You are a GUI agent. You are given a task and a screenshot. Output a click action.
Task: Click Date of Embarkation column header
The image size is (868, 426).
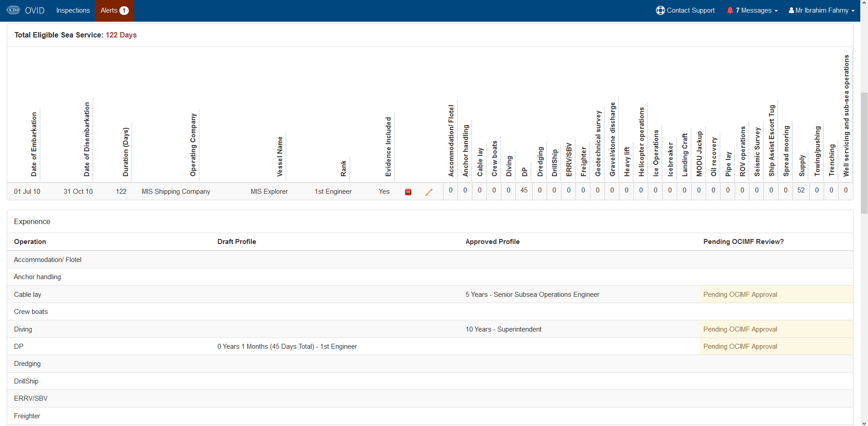pos(34,144)
